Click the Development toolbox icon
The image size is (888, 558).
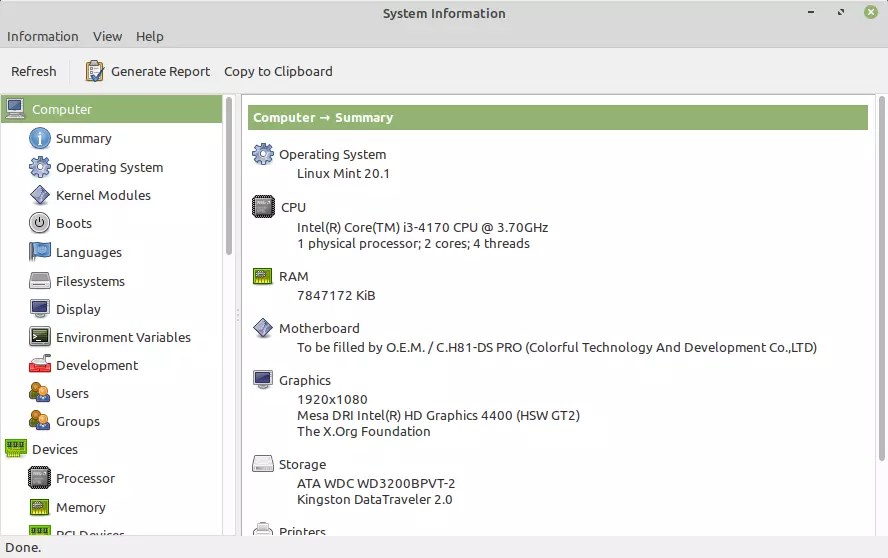tap(40, 364)
